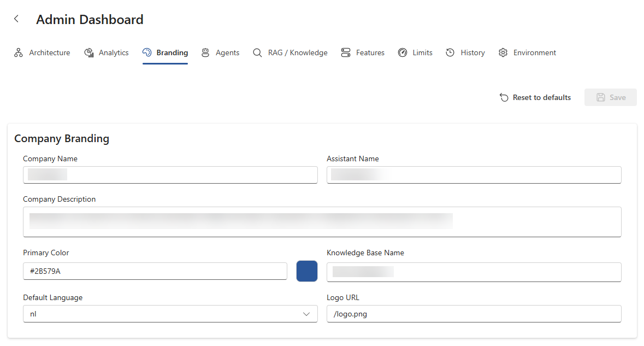
Task: Click the Architecture tab icon
Action: [x=18, y=52]
